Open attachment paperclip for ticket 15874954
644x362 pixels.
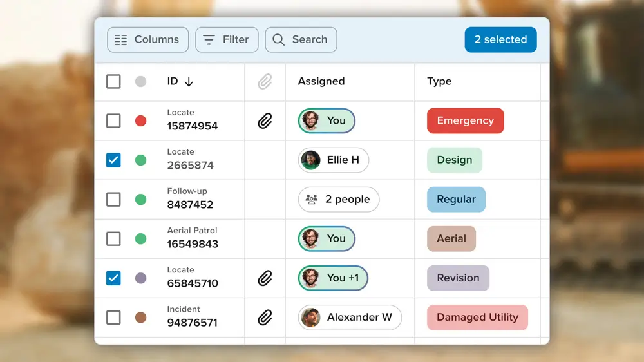265,121
